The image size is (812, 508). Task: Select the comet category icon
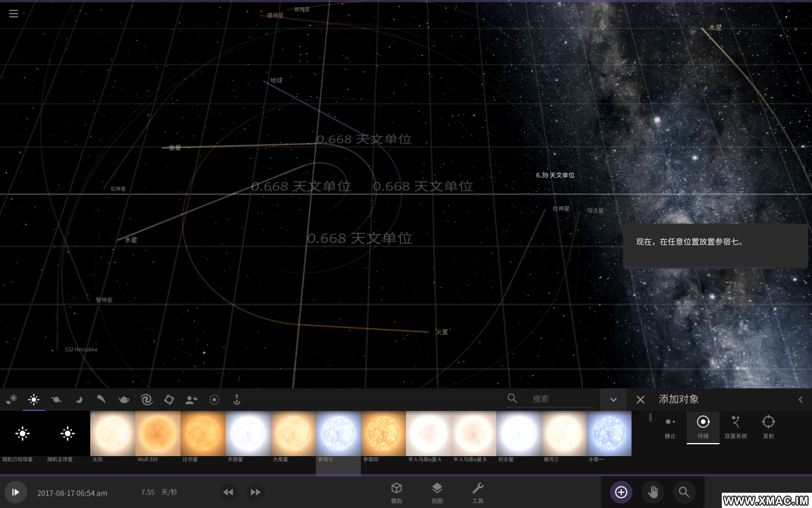(x=101, y=400)
